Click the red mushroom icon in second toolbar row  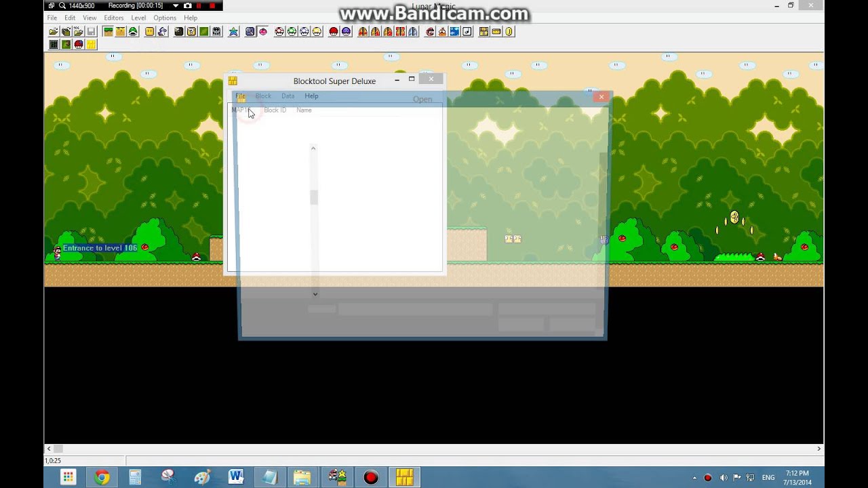pyautogui.click(x=79, y=44)
